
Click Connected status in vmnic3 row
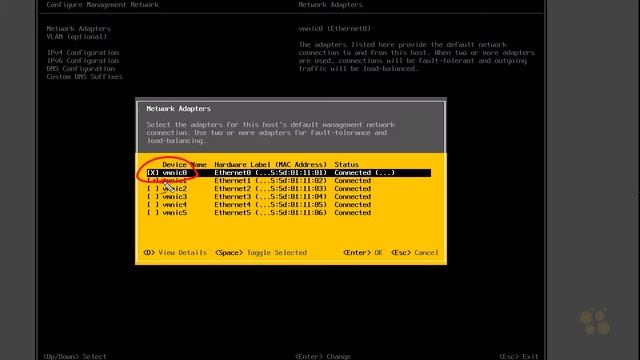click(353, 197)
